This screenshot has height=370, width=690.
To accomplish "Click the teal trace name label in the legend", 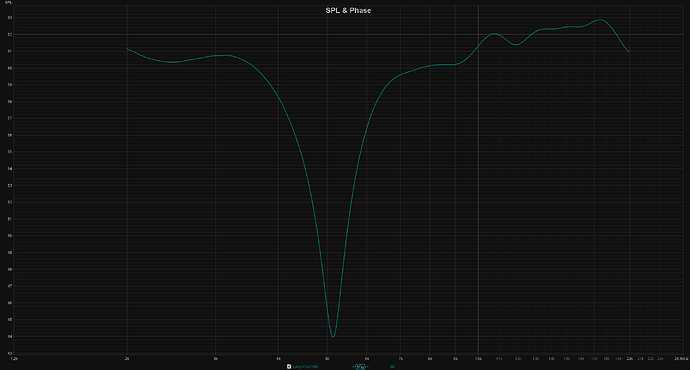I will point(305,366).
